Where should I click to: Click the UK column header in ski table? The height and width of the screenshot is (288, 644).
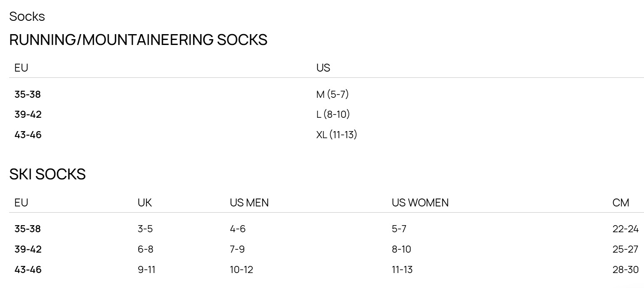pyautogui.click(x=145, y=203)
